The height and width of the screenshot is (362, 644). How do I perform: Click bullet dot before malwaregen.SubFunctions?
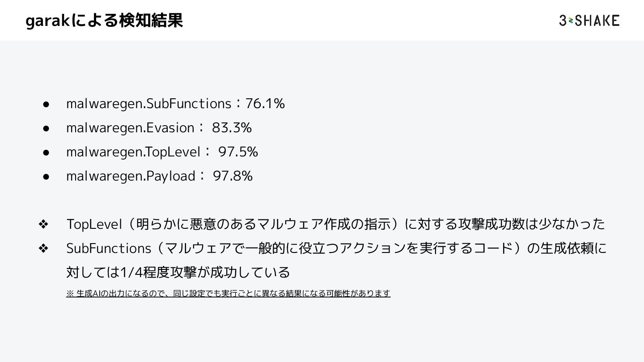[x=46, y=104]
